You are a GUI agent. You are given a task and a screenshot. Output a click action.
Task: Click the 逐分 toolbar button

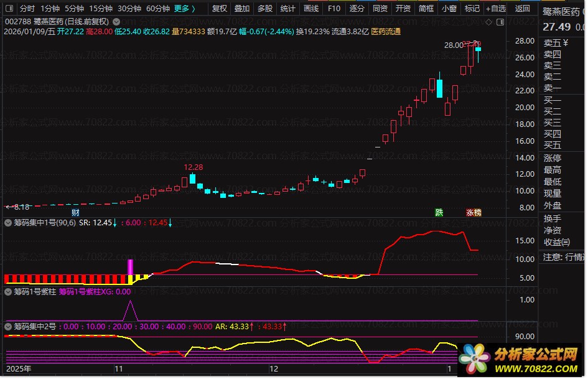(x=357, y=8)
